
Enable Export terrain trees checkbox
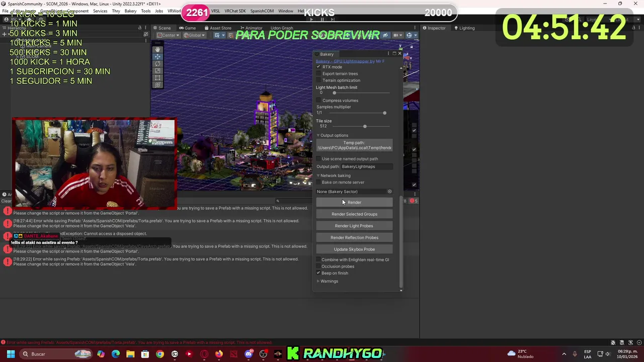318,73
